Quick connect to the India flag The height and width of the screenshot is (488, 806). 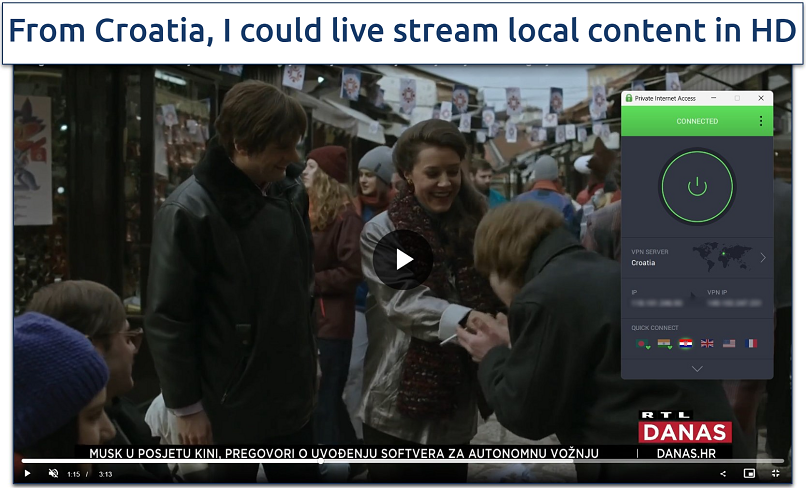click(665, 344)
